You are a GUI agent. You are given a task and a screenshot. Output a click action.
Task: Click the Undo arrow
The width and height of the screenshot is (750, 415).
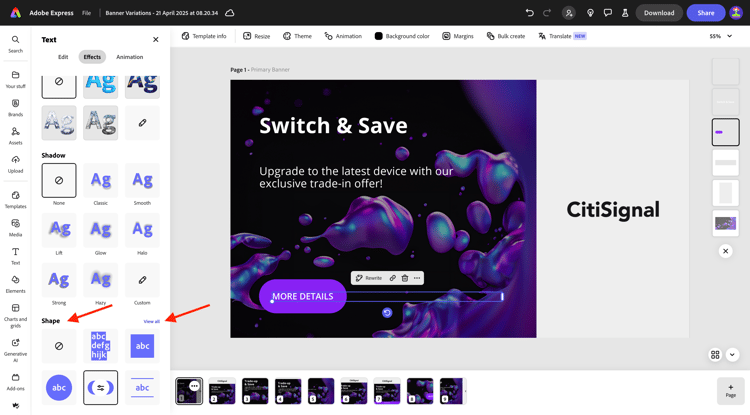[529, 13]
